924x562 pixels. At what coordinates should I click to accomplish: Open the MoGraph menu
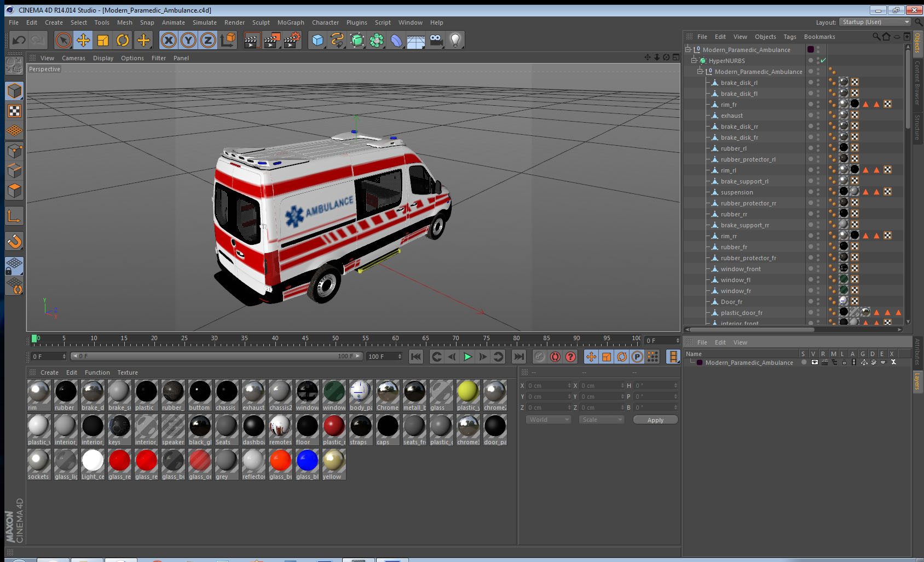(291, 22)
